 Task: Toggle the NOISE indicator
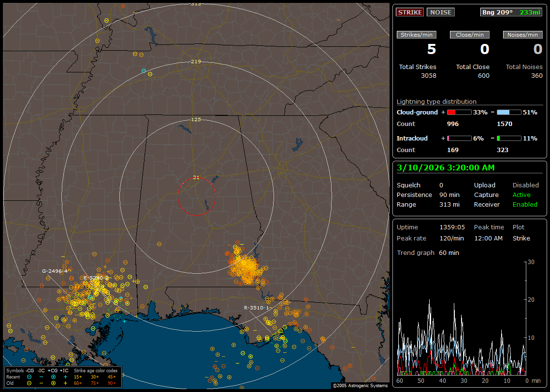(x=440, y=13)
